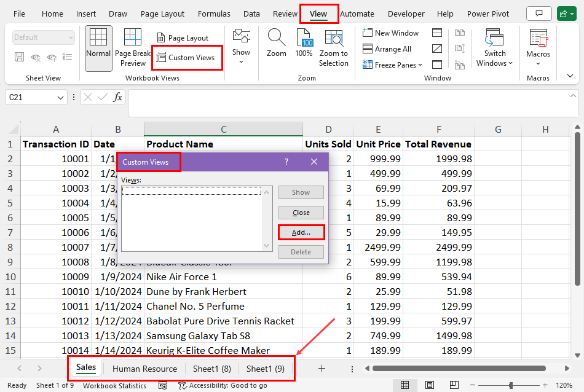This screenshot has height=392, width=584.
Task: Click the Insert Function fx icon
Action: tap(117, 98)
